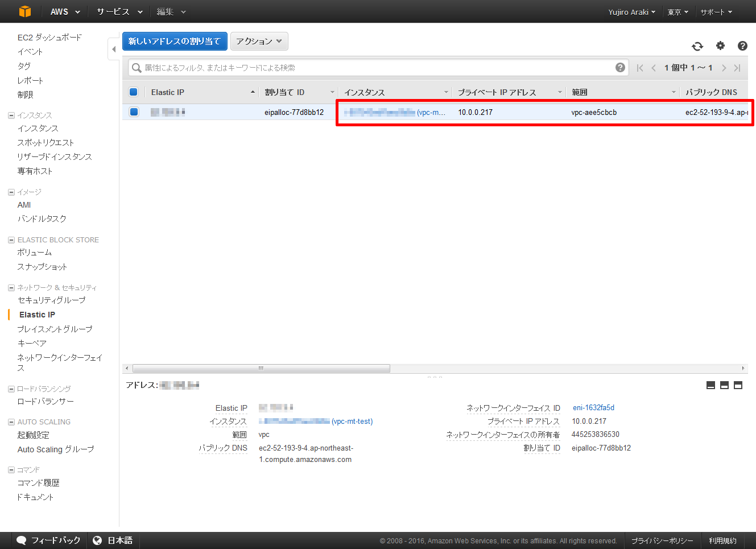This screenshot has height=549, width=756.
Task: Open セキュリティグループ in sidebar
Action: click(x=51, y=300)
